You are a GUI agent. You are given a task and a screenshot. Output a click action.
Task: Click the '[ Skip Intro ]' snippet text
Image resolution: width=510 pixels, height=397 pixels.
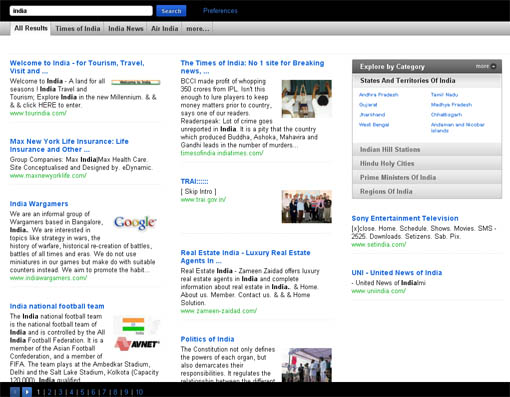198,191
